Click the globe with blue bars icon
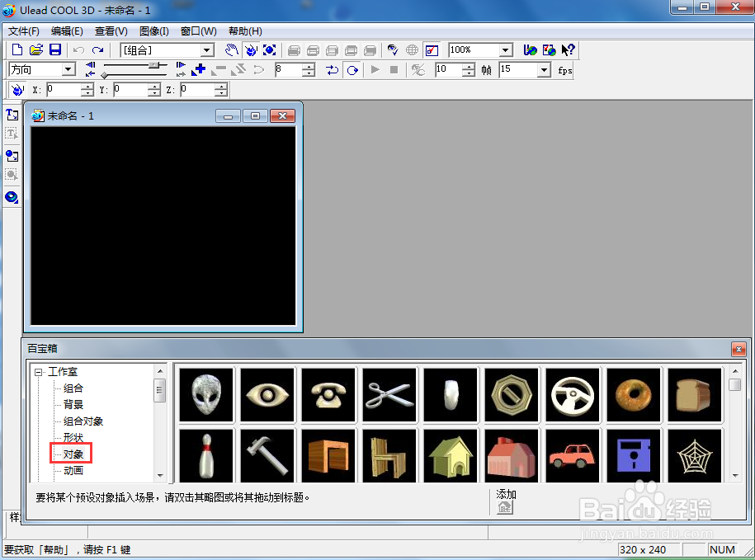Viewport: 755px width, 560px height. (x=530, y=49)
